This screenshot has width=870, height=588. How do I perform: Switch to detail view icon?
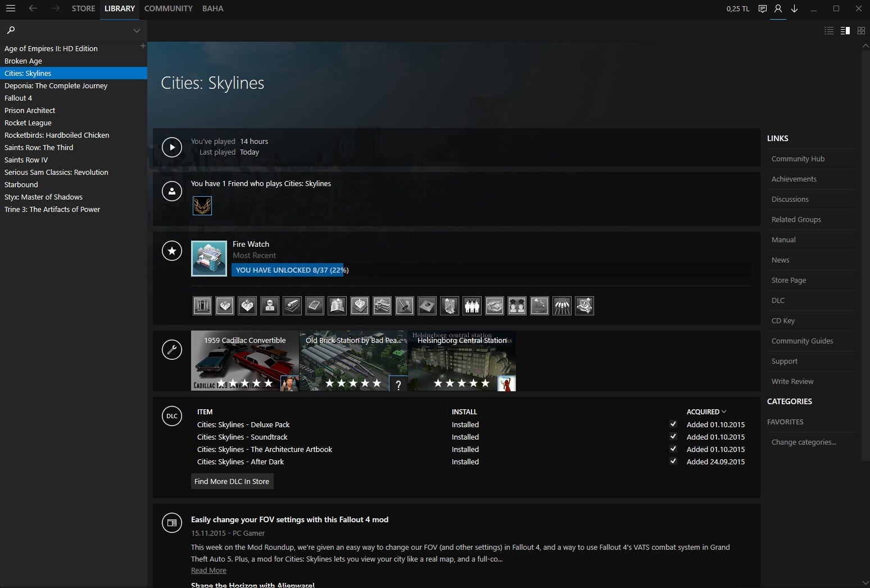(x=845, y=31)
